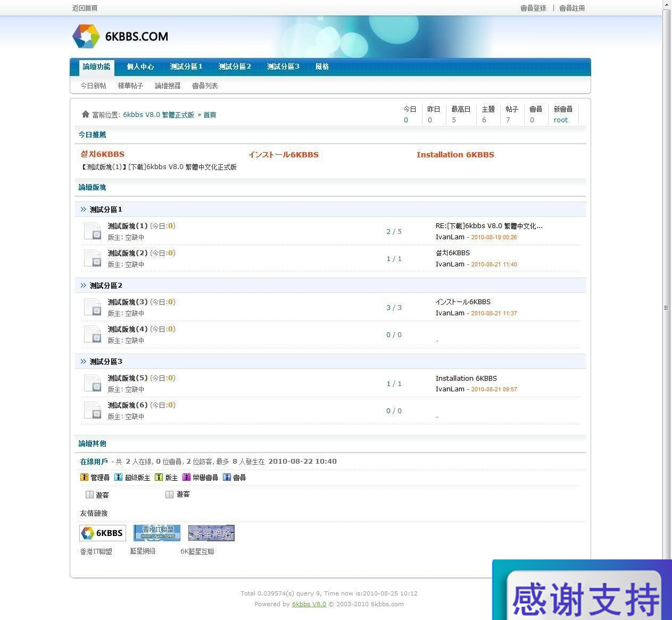Open the recommended Installation 6KBBS thread in 今日推薦
The width and height of the screenshot is (672, 620).
point(455,155)
